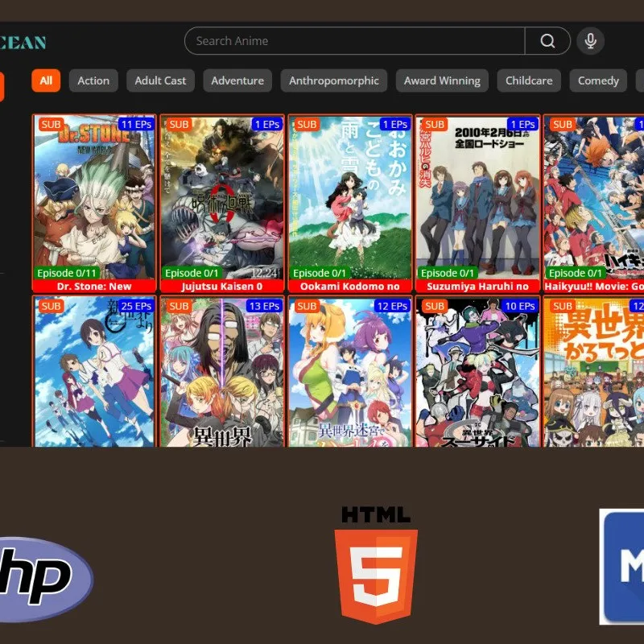Switch to the Adventure genre tab
Screen dimensions: 644x644
tap(237, 80)
